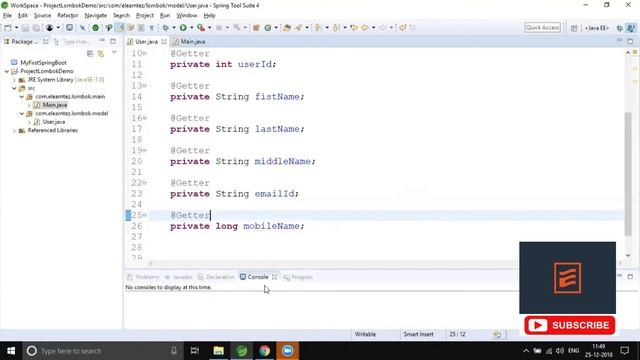Open Windows File Explorer on taskbar
Image resolution: width=640 pixels, height=360 pixels.
coord(218,351)
